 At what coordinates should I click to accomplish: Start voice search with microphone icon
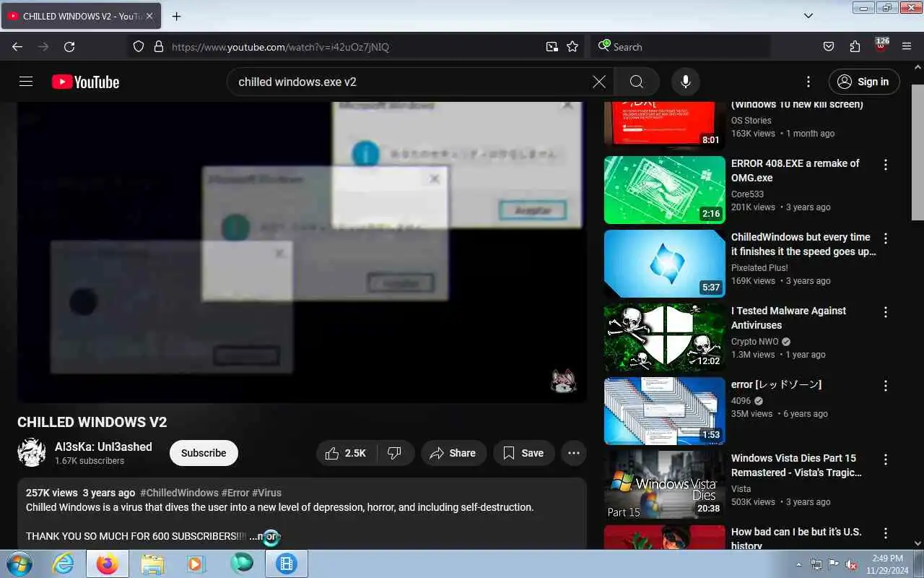686,82
